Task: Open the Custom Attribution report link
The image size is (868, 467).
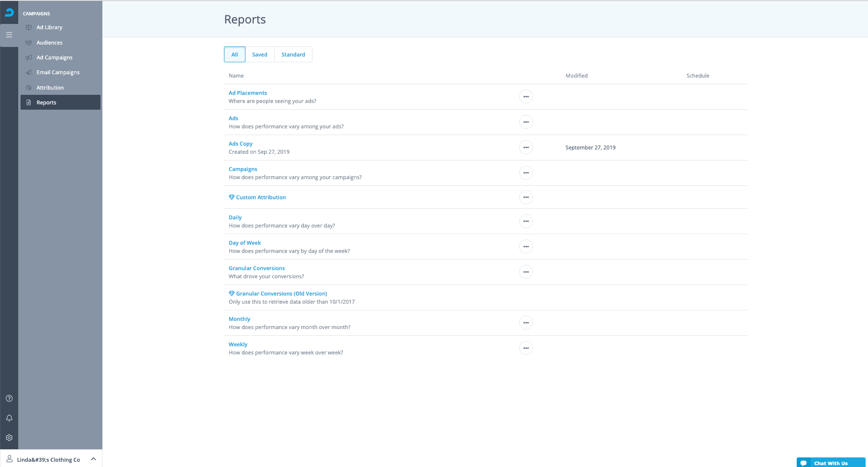Action: [261, 197]
